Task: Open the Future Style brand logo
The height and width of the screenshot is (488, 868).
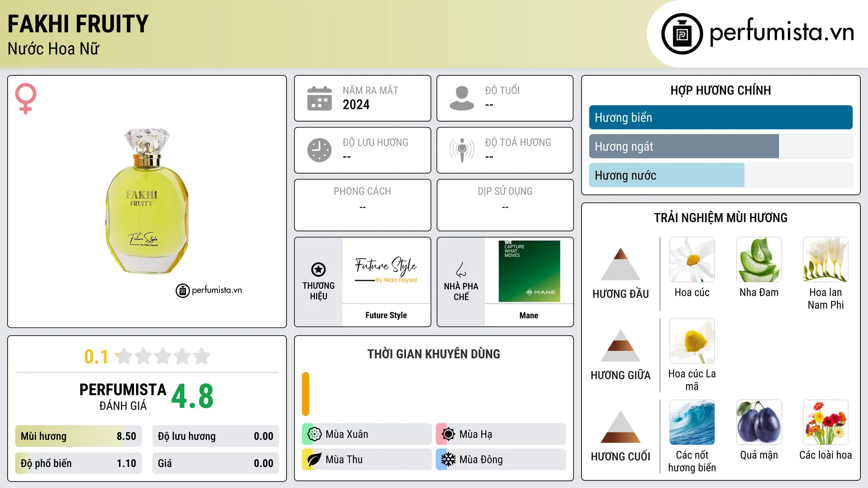Action: [x=386, y=270]
